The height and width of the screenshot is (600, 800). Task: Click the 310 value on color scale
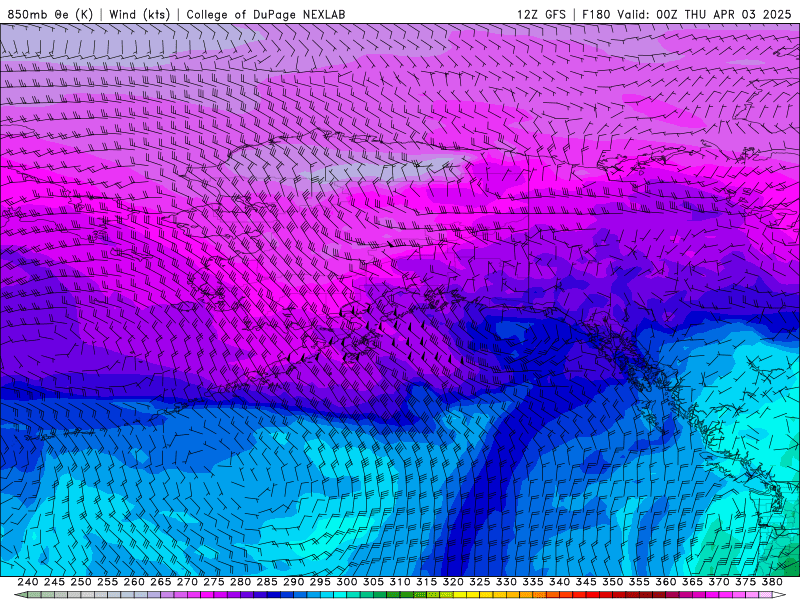[399, 582]
